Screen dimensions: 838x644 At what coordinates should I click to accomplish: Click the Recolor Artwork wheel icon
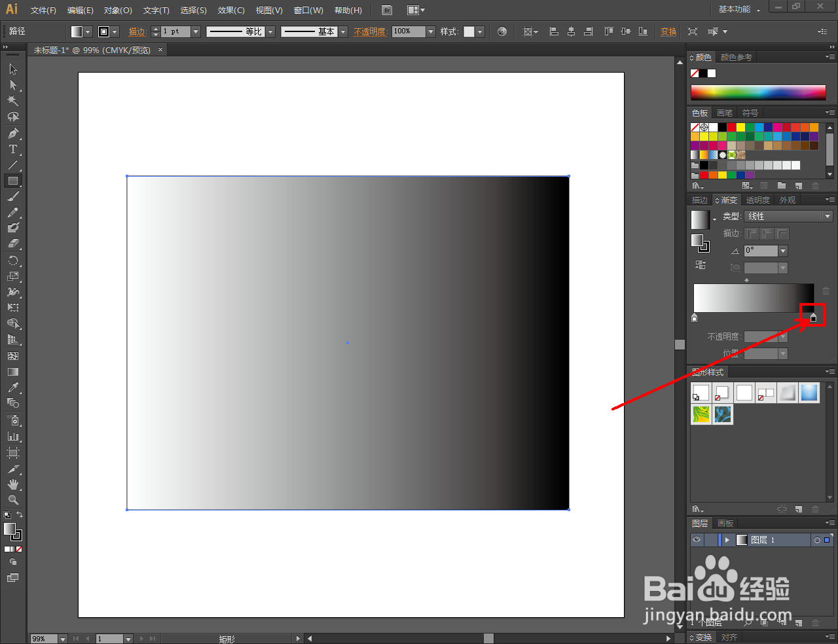pyautogui.click(x=502, y=31)
